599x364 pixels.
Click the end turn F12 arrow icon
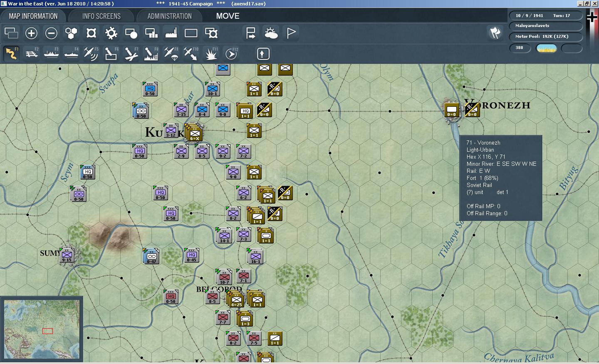231,54
